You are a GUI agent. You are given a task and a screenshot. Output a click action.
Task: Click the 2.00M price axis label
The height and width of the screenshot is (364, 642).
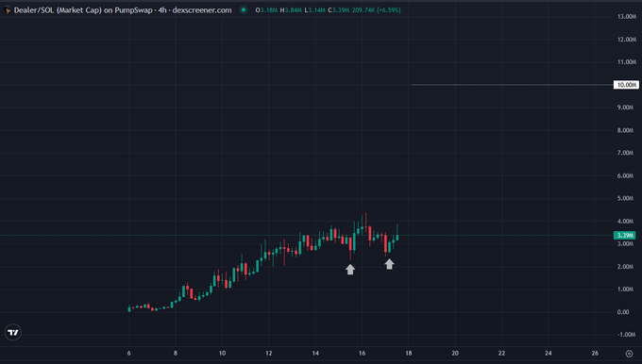tap(625, 267)
